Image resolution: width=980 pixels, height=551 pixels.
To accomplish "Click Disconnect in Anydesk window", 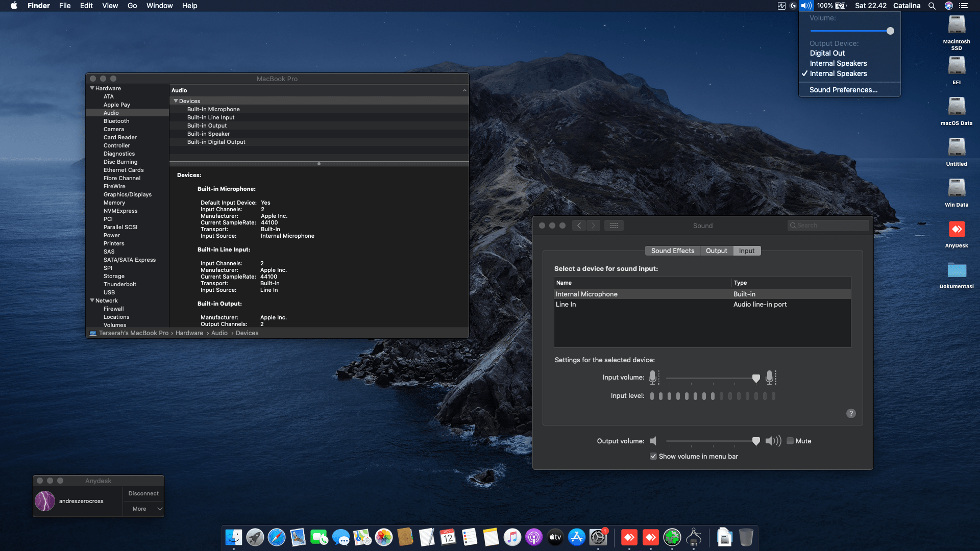I will (143, 493).
